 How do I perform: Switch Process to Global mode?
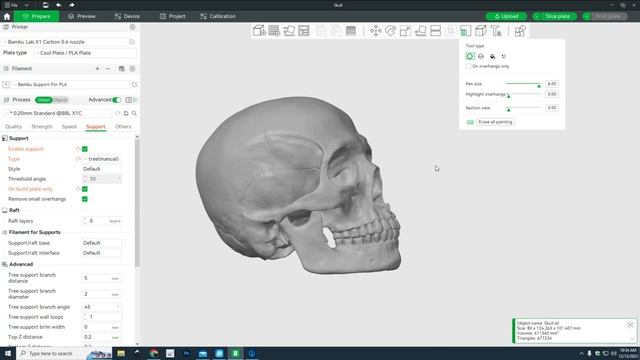coord(44,100)
